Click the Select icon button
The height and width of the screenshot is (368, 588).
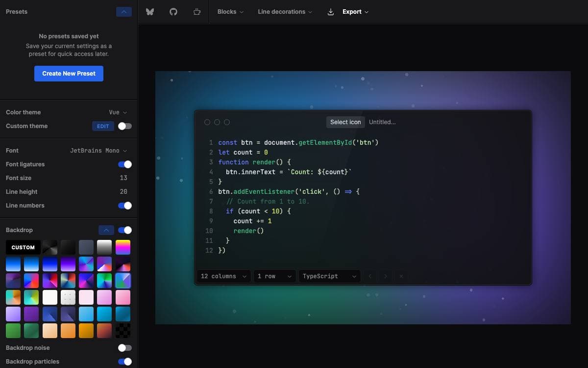click(345, 122)
